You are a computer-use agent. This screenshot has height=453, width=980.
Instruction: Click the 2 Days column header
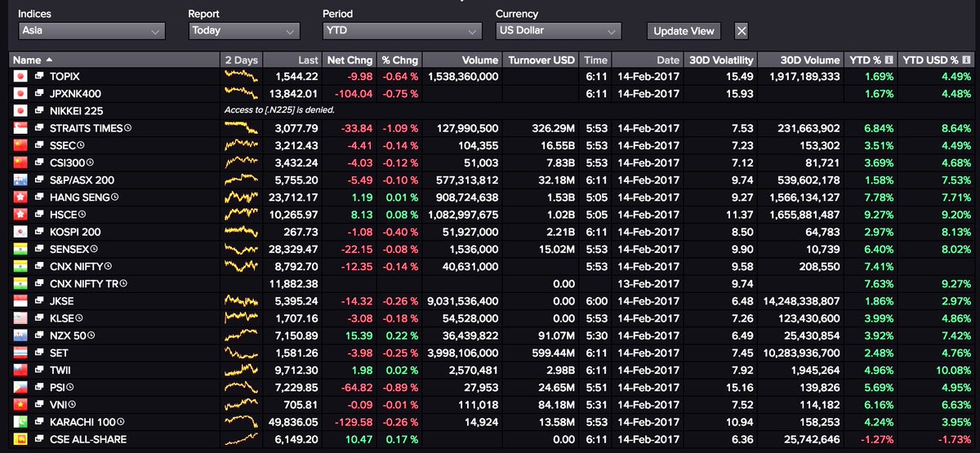242,60
